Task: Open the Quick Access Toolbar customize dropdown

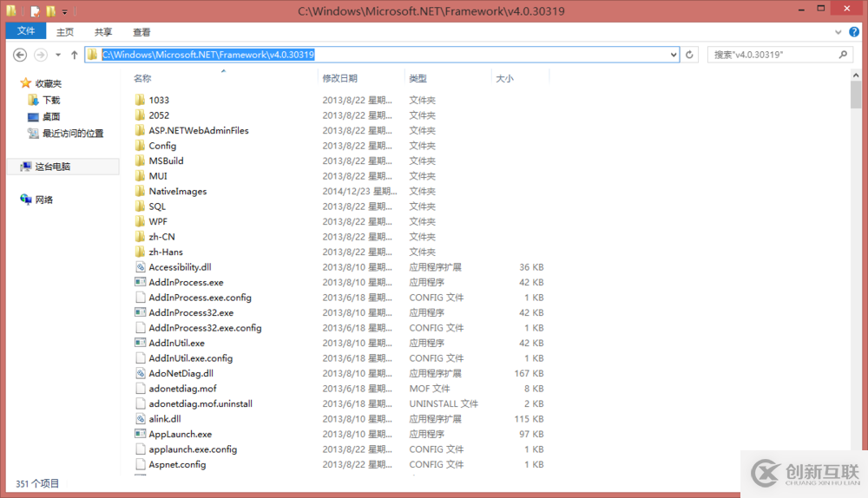Action: tap(65, 11)
